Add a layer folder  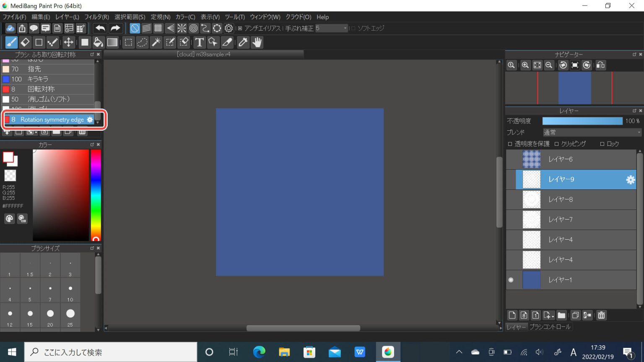[561, 315]
